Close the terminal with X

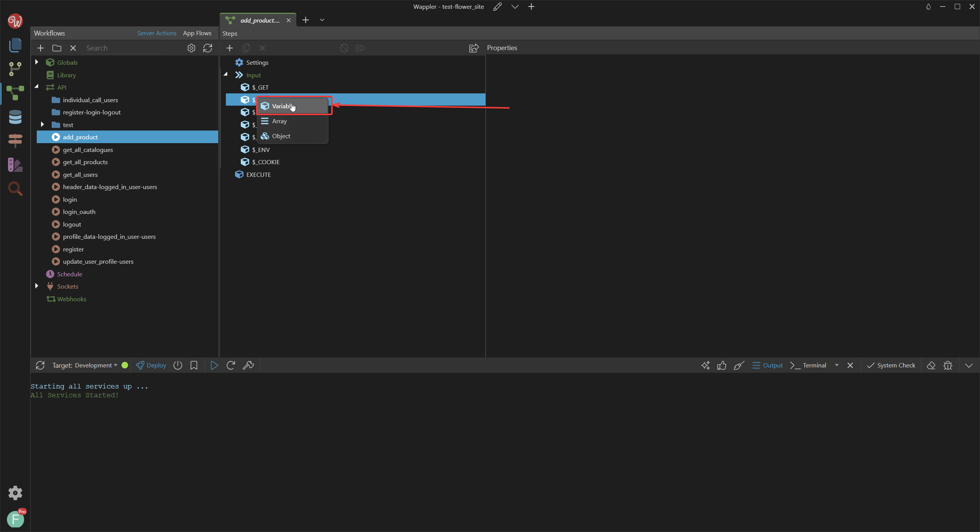click(x=850, y=365)
